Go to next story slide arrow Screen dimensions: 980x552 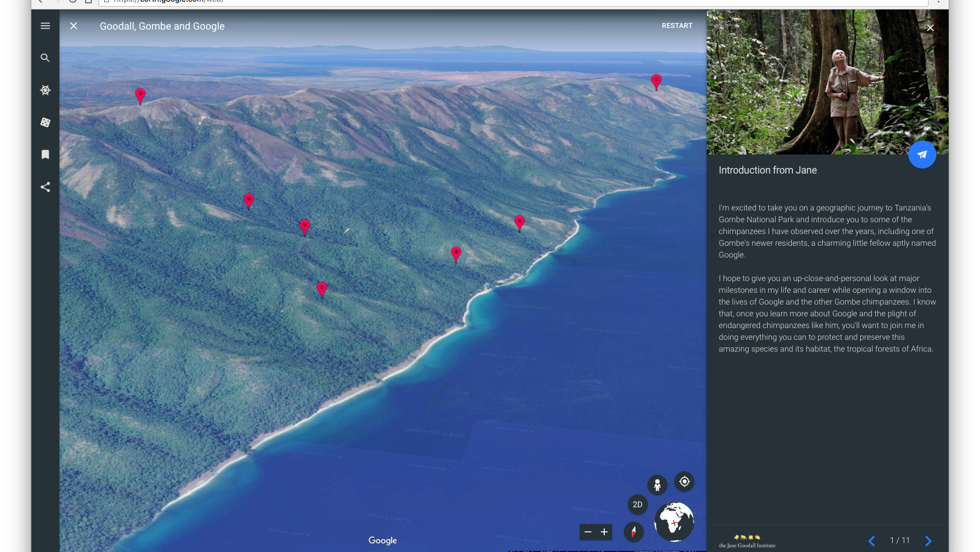pyautogui.click(x=928, y=541)
